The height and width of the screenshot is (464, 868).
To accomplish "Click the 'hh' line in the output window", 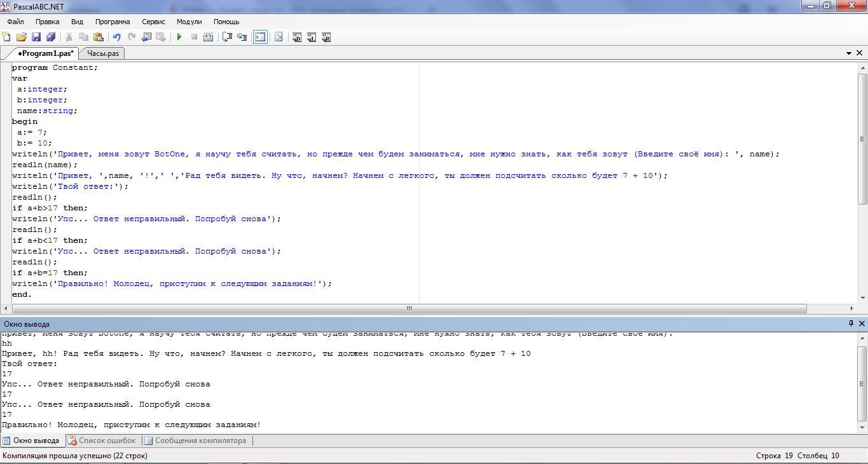I will pos(7,343).
